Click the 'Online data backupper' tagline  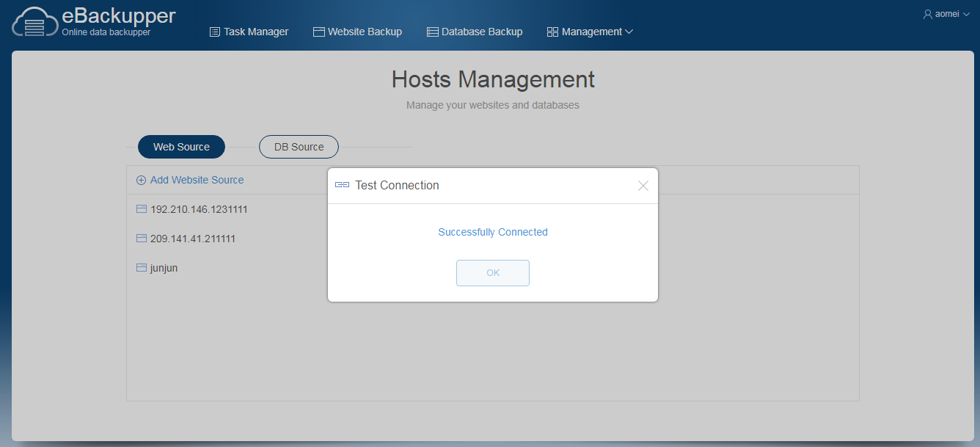tap(106, 32)
